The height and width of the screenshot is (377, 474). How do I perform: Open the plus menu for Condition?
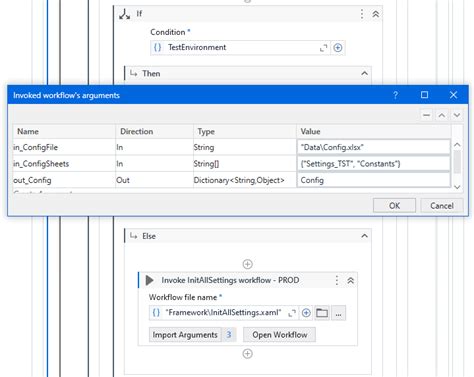338,48
